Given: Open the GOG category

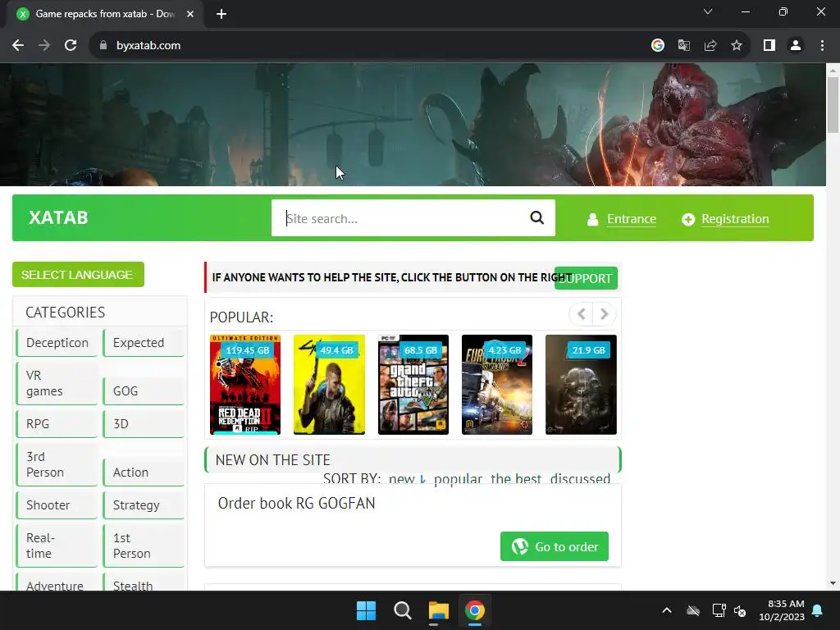Looking at the screenshot, I should (144, 391).
